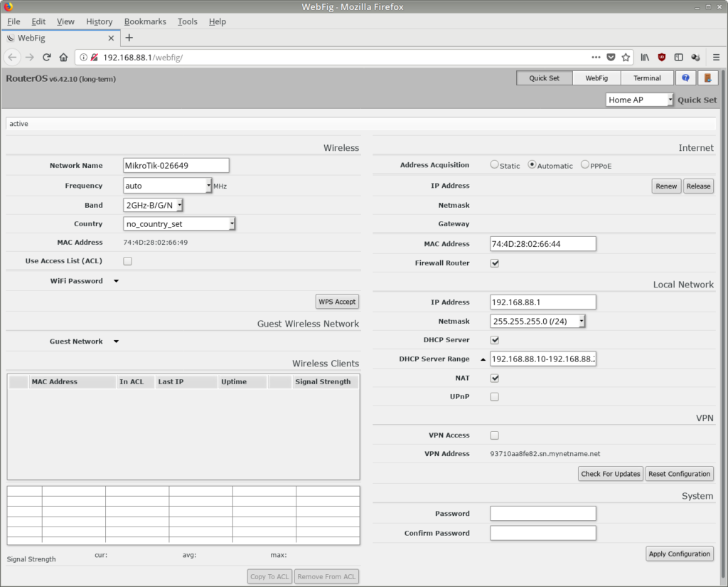Click Check For Updates
The image size is (728, 587).
point(611,474)
